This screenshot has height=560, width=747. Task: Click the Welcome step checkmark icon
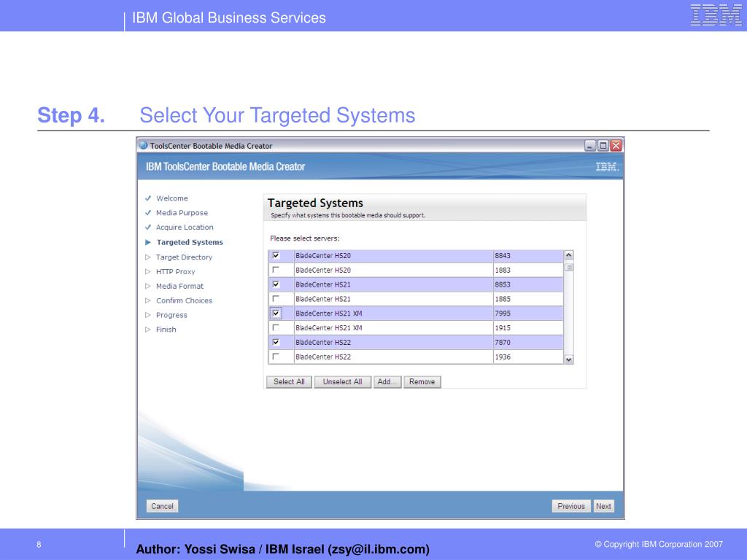tap(148, 198)
